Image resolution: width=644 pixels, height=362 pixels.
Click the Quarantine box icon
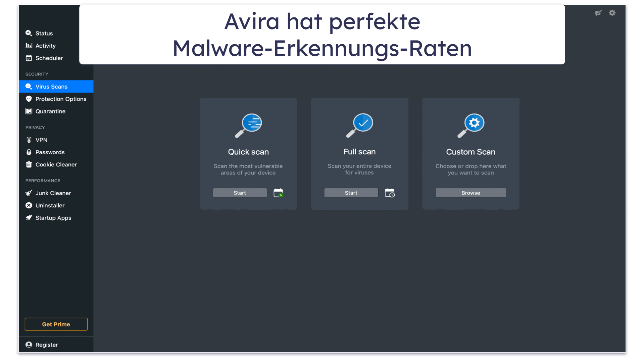29,111
